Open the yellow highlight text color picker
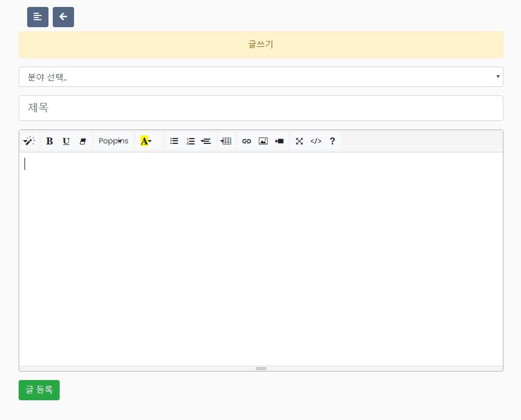The image size is (521, 420). pyautogui.click(x=146, y=141)
